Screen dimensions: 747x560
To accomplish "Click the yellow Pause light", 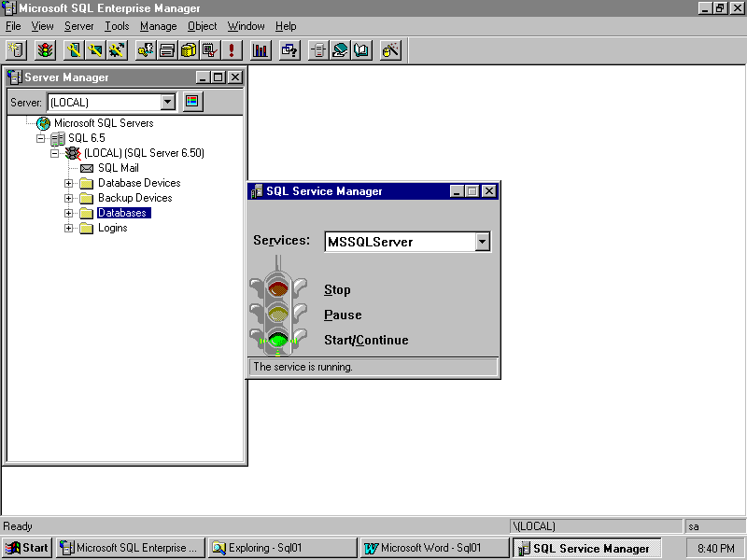I will (277, 314).
